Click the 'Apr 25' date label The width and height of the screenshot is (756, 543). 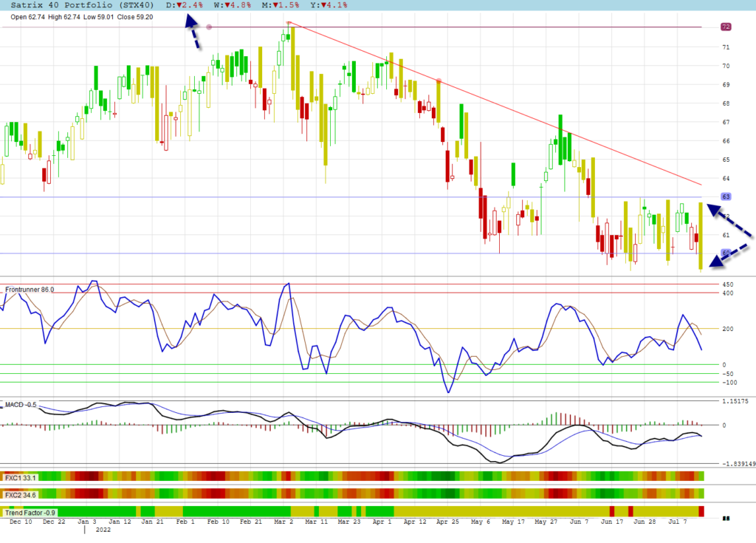(447, 522)
